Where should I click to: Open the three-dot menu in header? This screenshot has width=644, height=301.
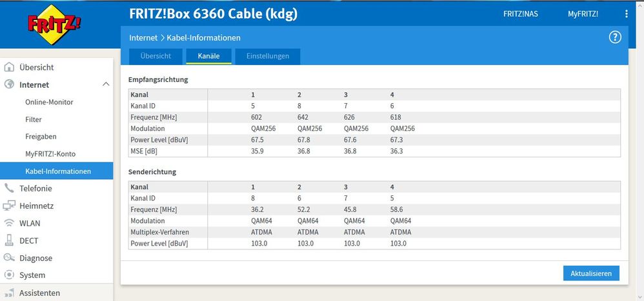[627, 14]
